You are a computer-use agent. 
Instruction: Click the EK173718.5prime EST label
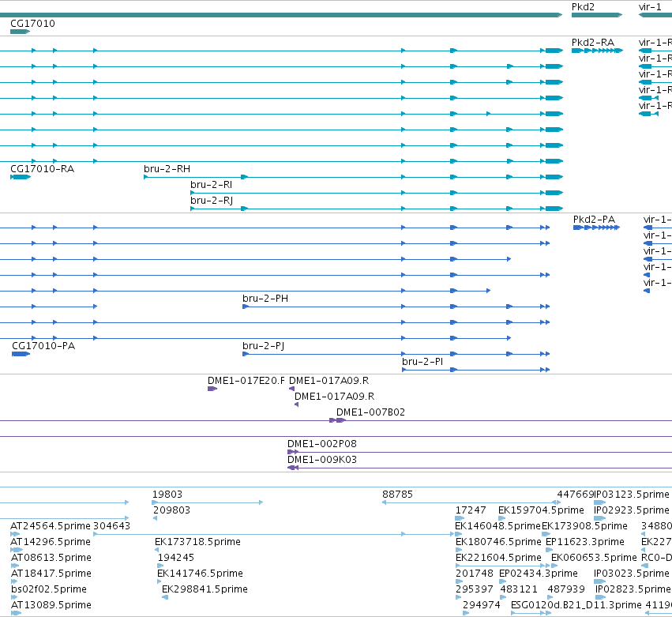[197, 542]
